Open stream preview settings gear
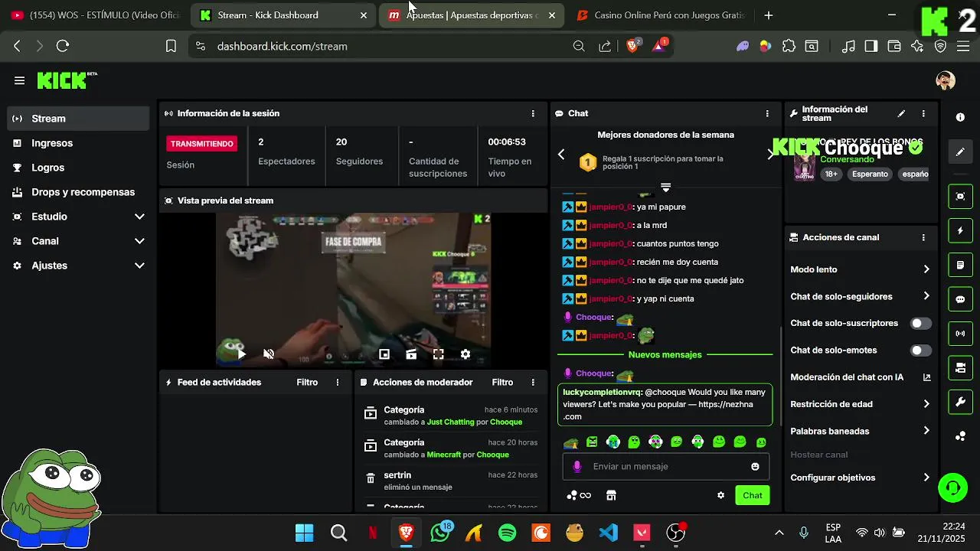Viewport: 980px width, 551px height. [x=465, y=354]
